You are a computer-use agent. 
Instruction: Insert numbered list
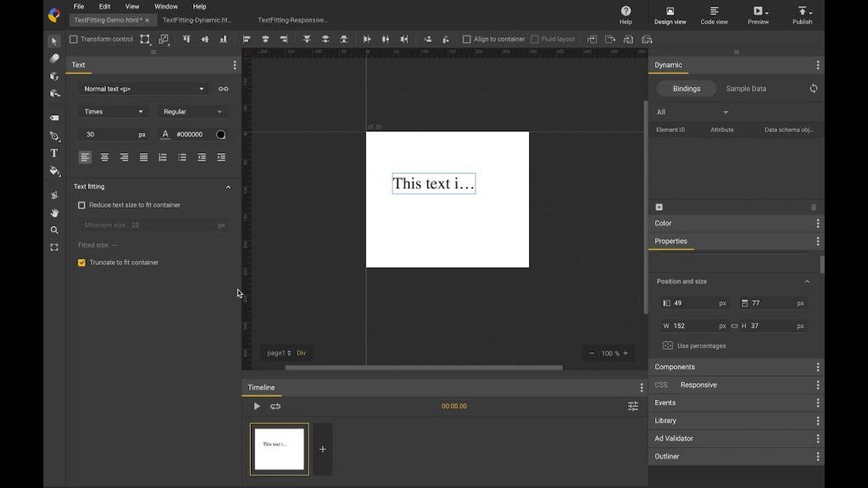[163, 158]
